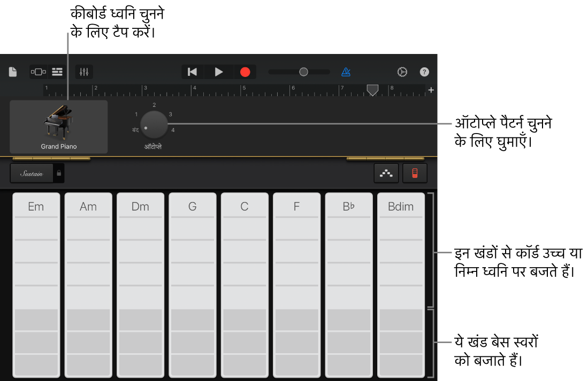
Task: Open My Songs document browser
Action: pos(13,72)
